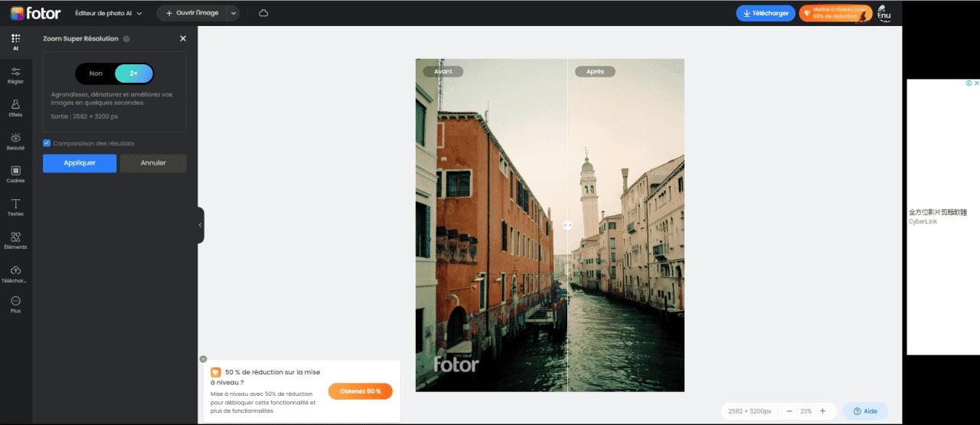
Task: Open the Téléchar... uploads panel
Action: click(x=15, y=273)
